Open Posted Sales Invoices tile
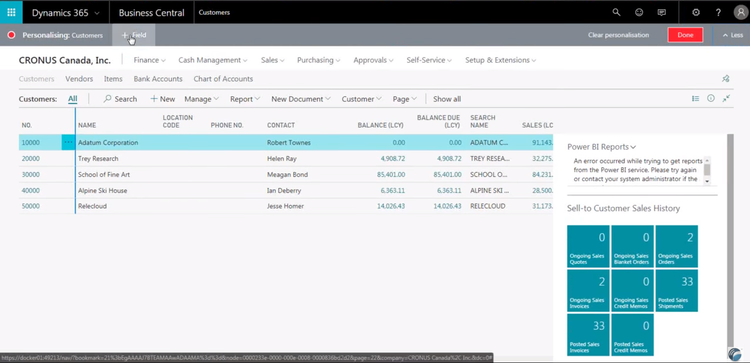Viewport: 750px width, 363px height. 588,335
